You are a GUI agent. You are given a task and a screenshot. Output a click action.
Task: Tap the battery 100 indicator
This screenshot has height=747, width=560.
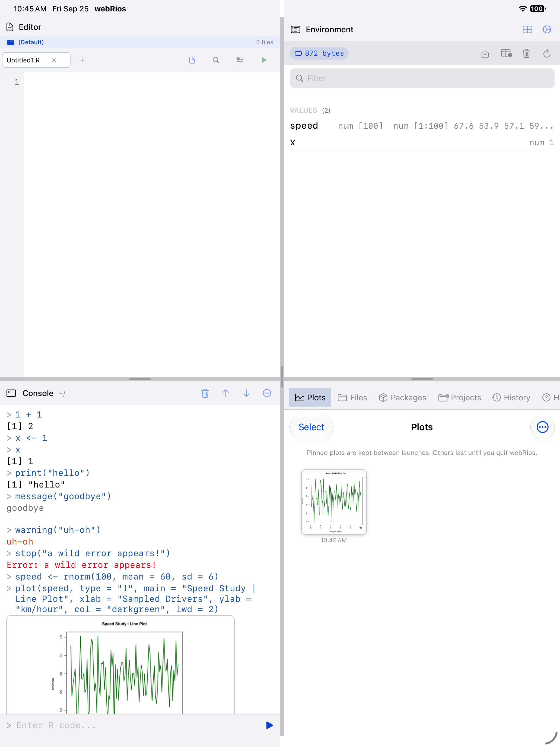[x=537, y=9]
